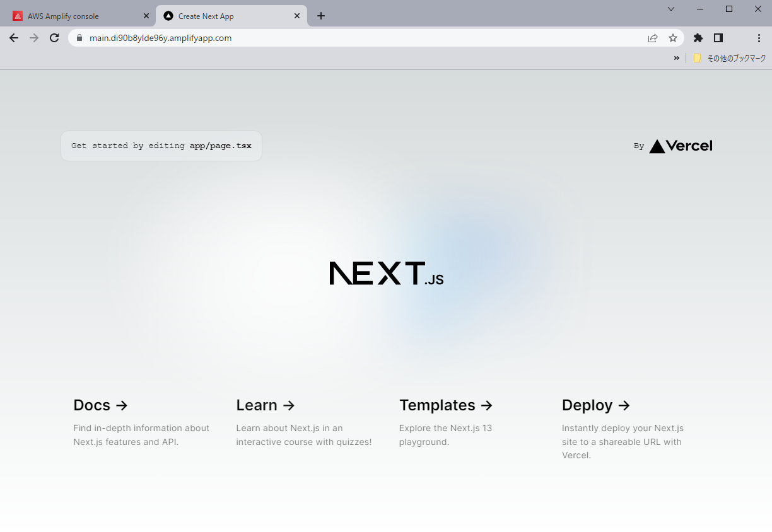Open the browser extensions puzzle icon
This screenshot has width=772, height=532.
698,38
